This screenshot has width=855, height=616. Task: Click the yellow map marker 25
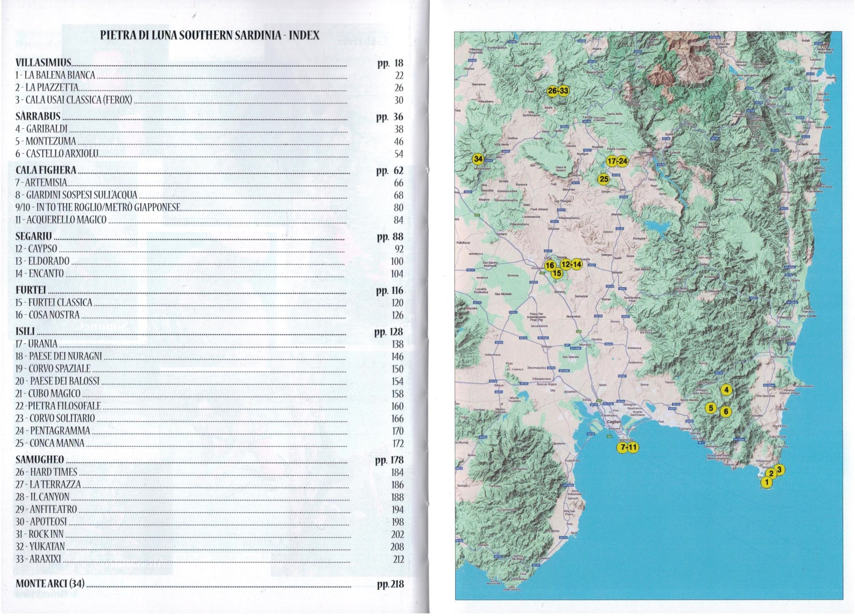coord(604,179)
